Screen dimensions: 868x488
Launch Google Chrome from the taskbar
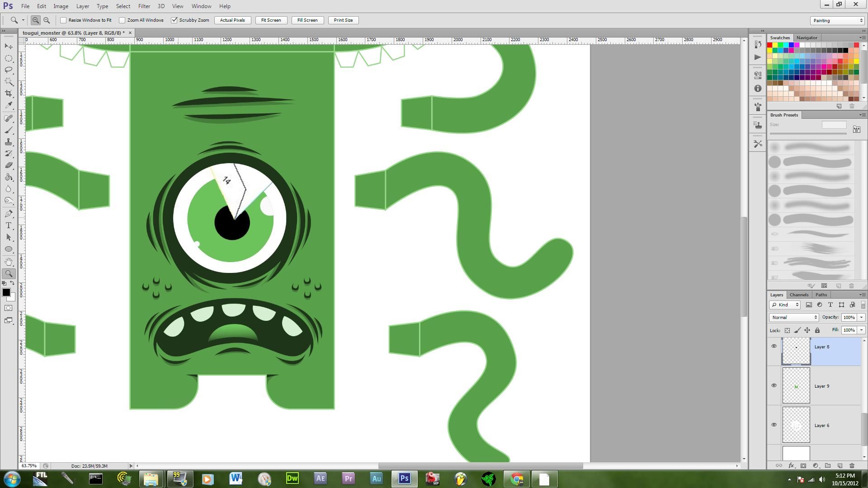click(x=517, y=479)
